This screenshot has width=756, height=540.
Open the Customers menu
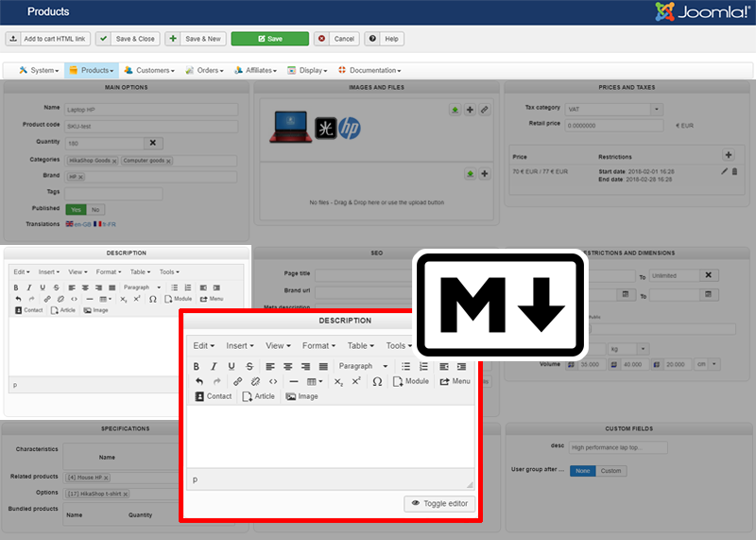[149, 71]
